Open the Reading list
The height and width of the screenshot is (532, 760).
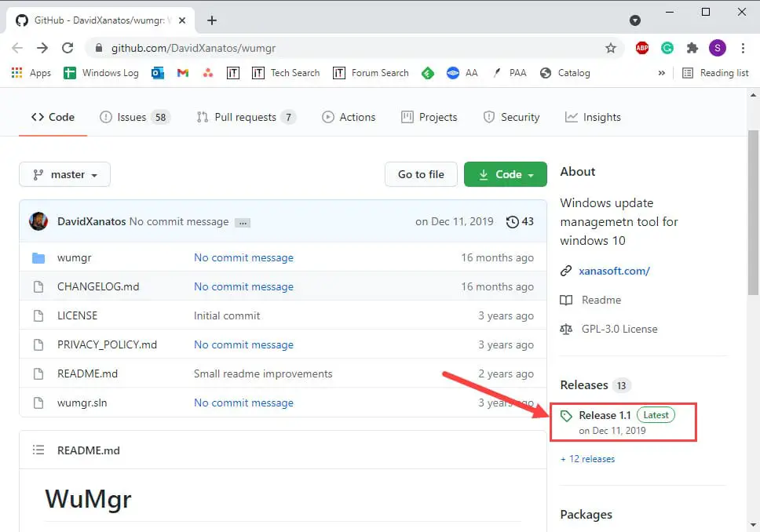point(715,73)
